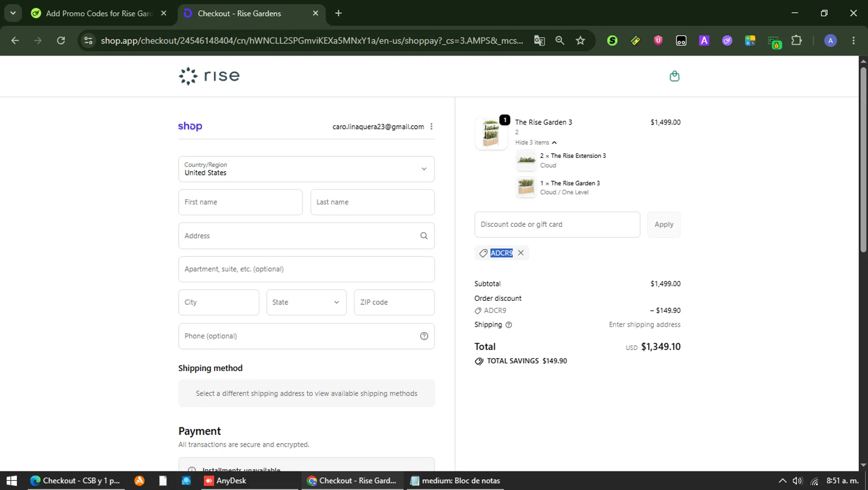
Task: Click the ZIP code field
Action: [394, 303]
